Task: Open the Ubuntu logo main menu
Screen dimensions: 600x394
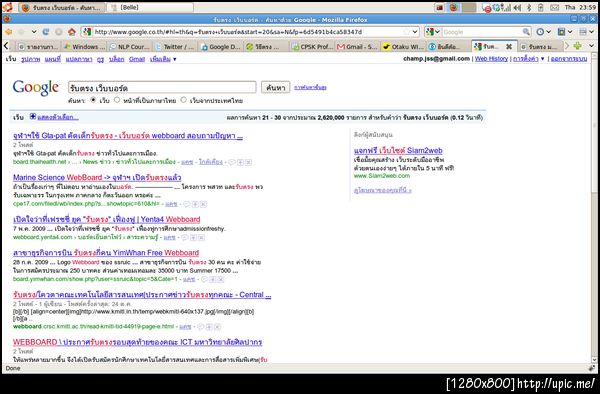Action: pyautogui.click(x=7, y=7)
